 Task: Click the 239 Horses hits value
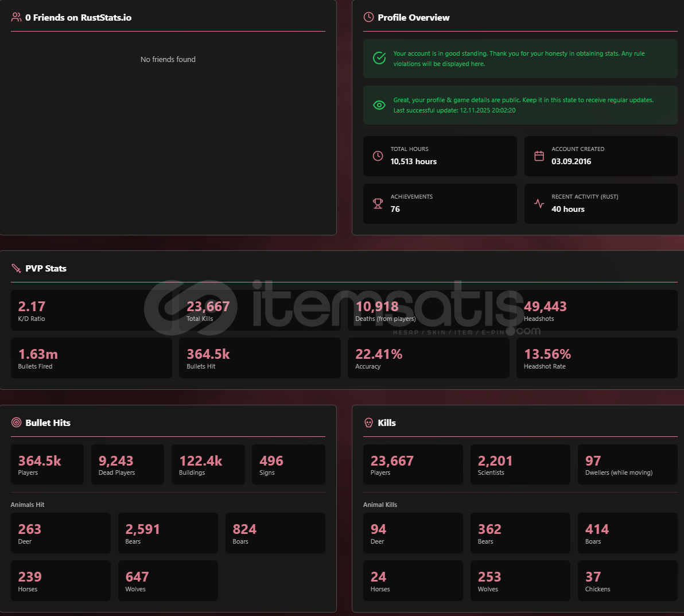point(30,577)
